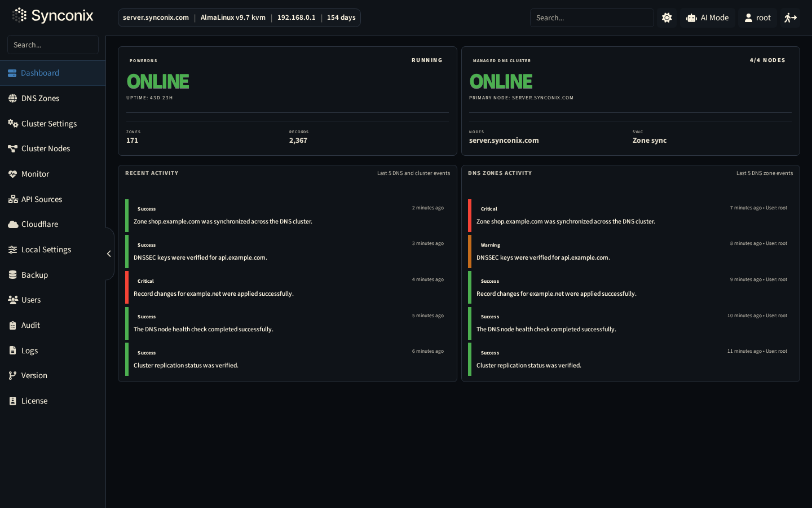Click hostname server.synconix.com in header

click(x=156, y=17)
